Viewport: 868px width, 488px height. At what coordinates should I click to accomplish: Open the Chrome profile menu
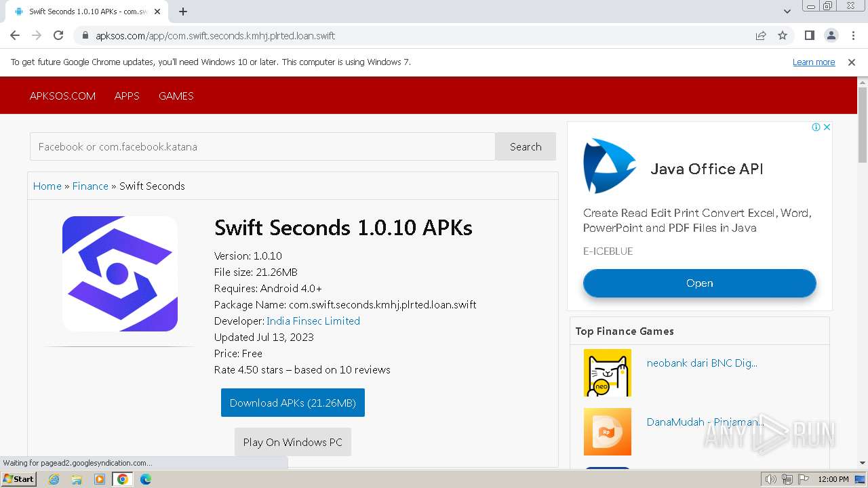831,35
